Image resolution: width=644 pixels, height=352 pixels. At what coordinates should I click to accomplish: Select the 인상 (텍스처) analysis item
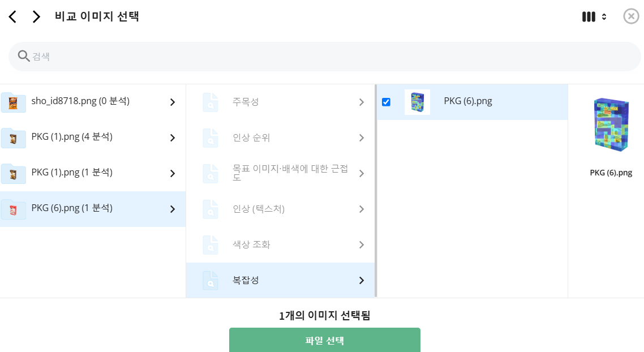click(x=281, y=209)
